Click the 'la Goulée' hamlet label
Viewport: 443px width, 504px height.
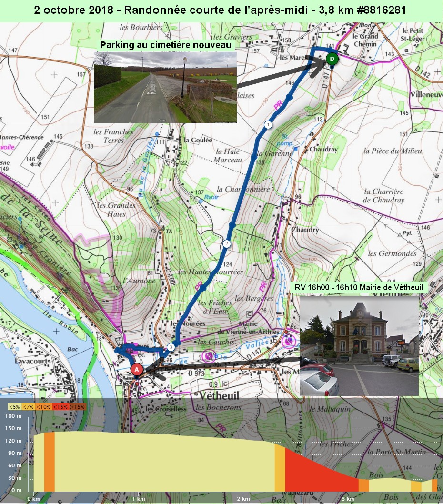point(198,140)
